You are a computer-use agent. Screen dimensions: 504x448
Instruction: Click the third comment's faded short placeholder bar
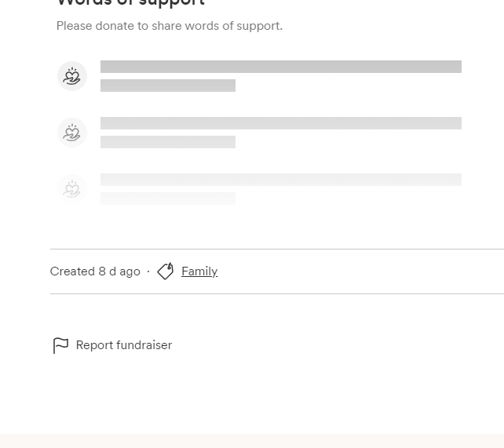168,199
